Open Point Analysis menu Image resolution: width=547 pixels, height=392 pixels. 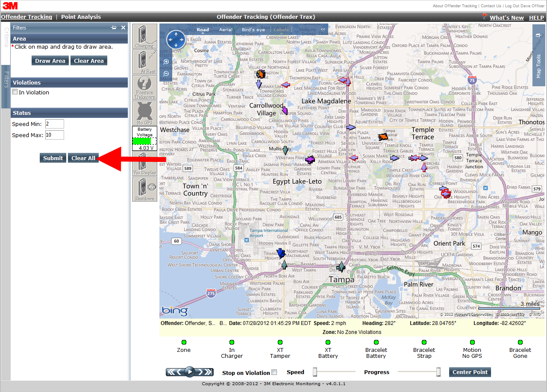click(x=81, y=17)
